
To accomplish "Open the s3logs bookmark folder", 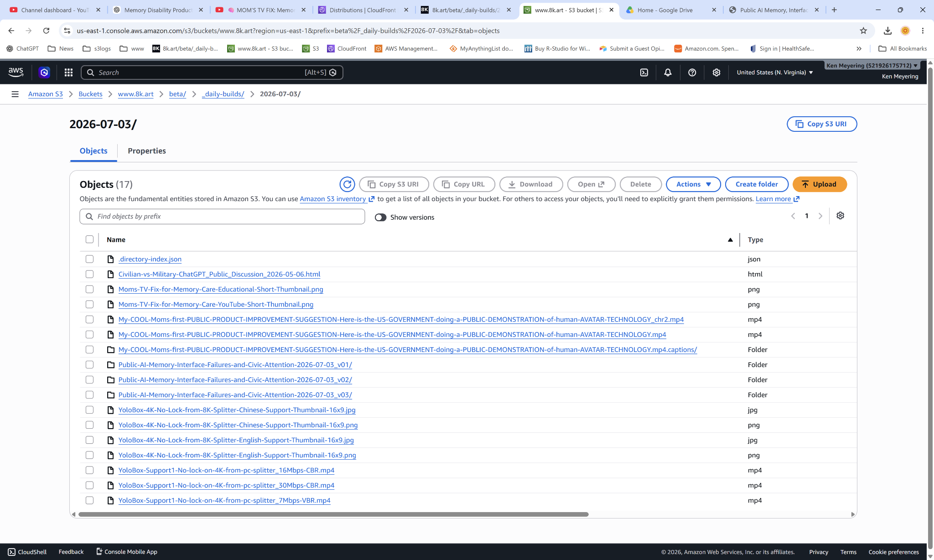I will tap(97, 48).
